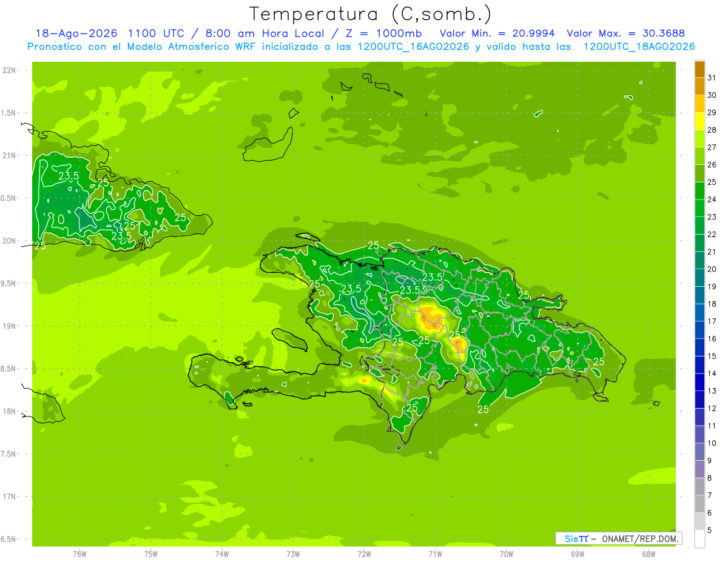Click the orange hot spot in central Dominican Republic
Screen dimensions: 728x562
tap(432, 318)
